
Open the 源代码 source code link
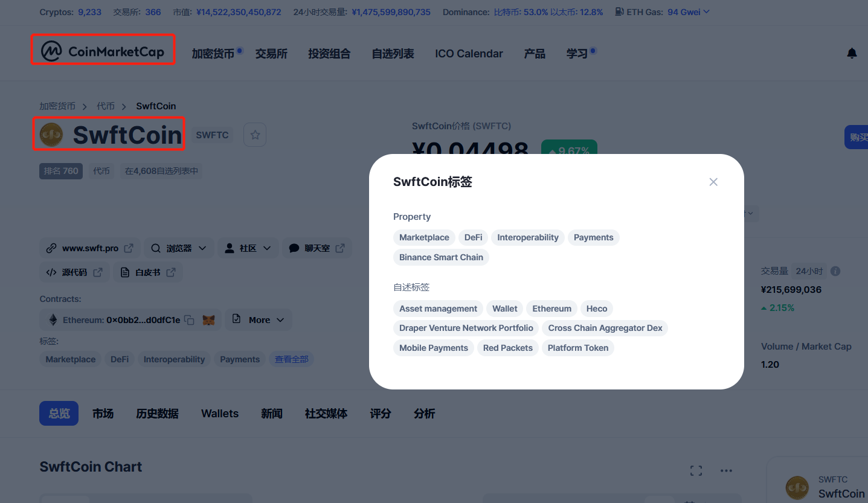tap(74, 272)
